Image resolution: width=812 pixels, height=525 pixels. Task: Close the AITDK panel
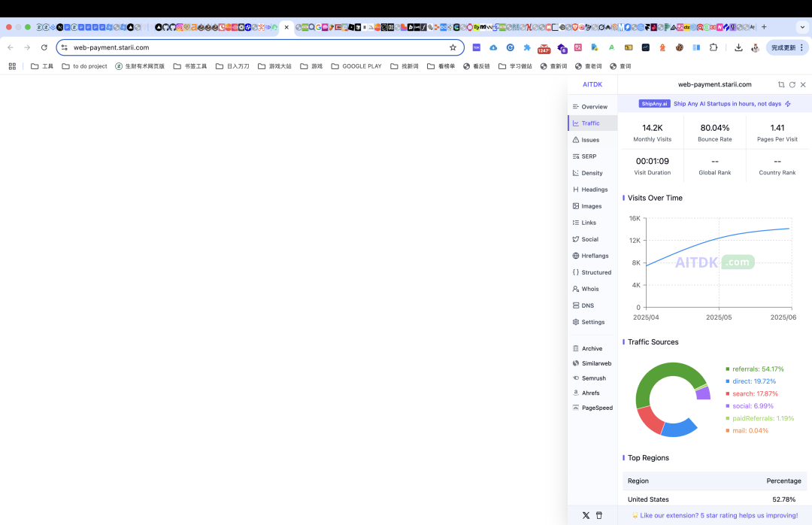(803, 84)
